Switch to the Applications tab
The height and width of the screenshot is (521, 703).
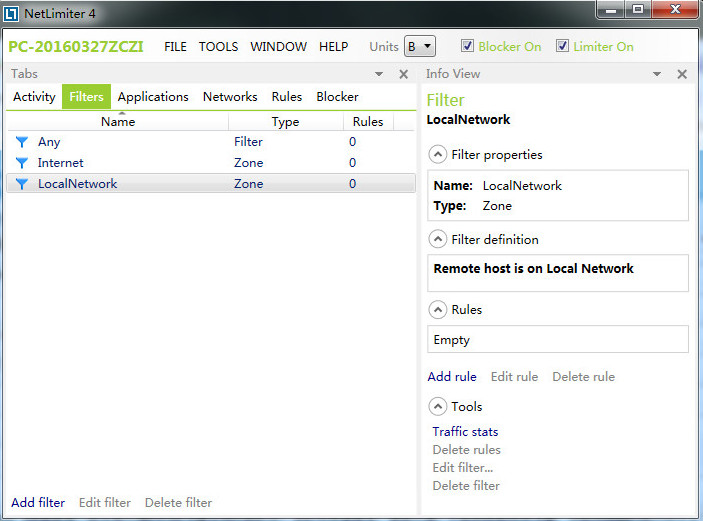tap(153, 97)
